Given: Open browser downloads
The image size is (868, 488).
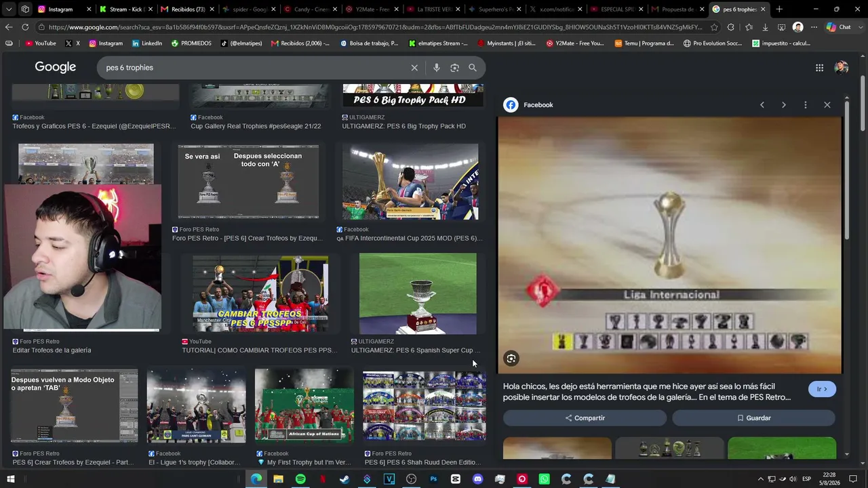Looking at the screenshot, I should 765,27.
